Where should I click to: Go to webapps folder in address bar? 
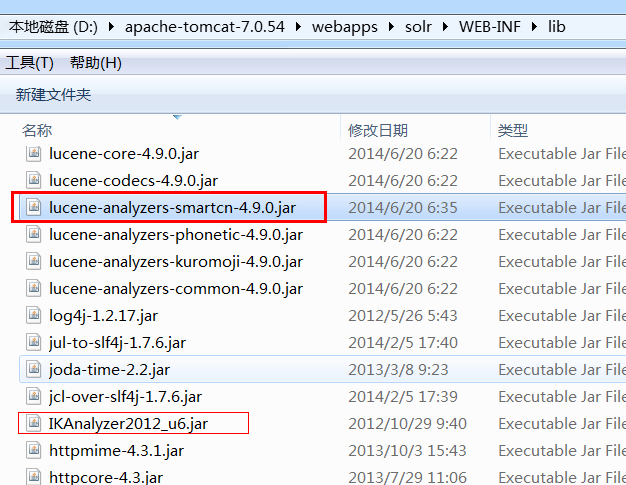click(x=345, y=27)
